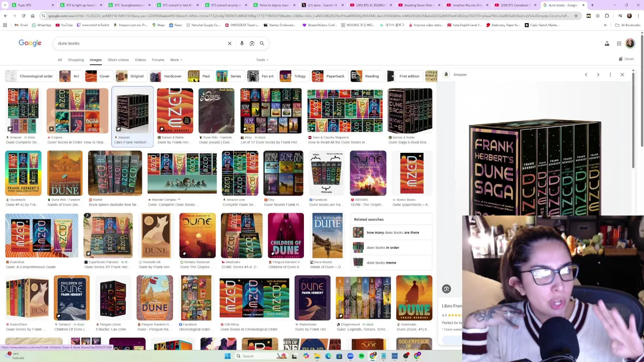Go back with the browser back arrow
The width and height of the screenshot is (644, 362).
coord(6,16)
